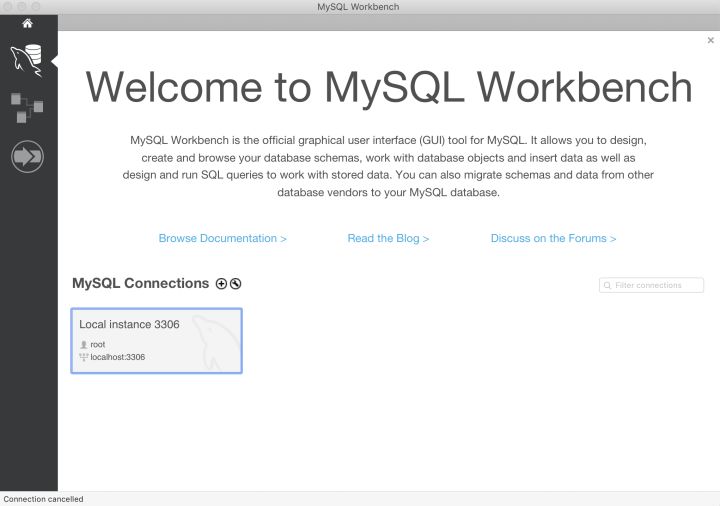The width and height of the screenshot is (720, 506).
Task: Manage connections using the wrench icon
Action: (236, 284)
